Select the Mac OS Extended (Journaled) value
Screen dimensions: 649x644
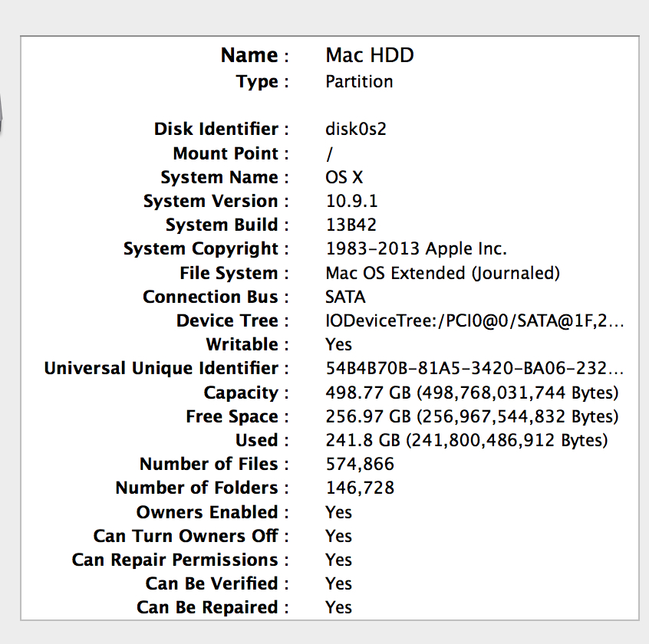(x=443, y=273)
